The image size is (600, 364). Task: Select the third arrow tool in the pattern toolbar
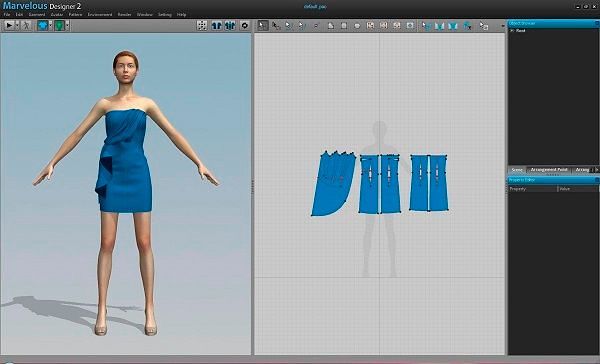289,26
